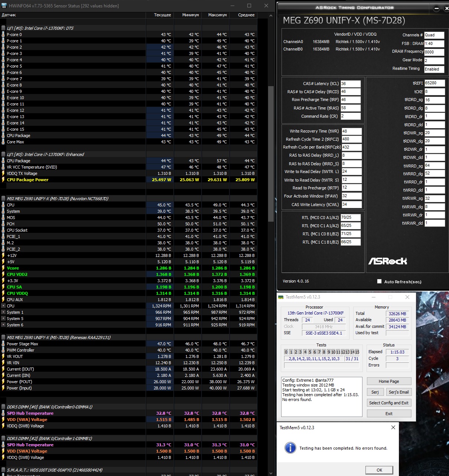
Task: Click the RTL (MC0 C0 A1/A2) field
Action: click(351, 218)
